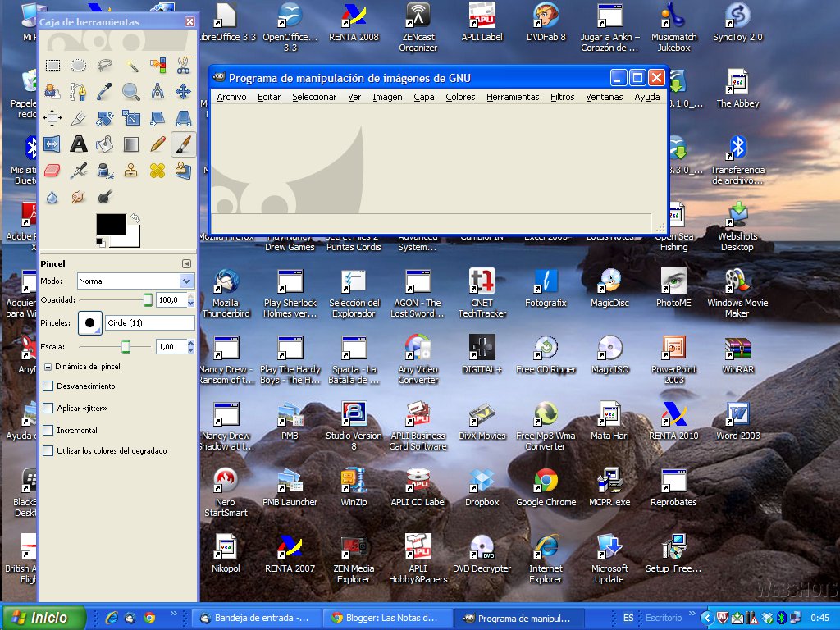840x630 pixels.
Task: Select the Shear tool
Action: (157, 118)
